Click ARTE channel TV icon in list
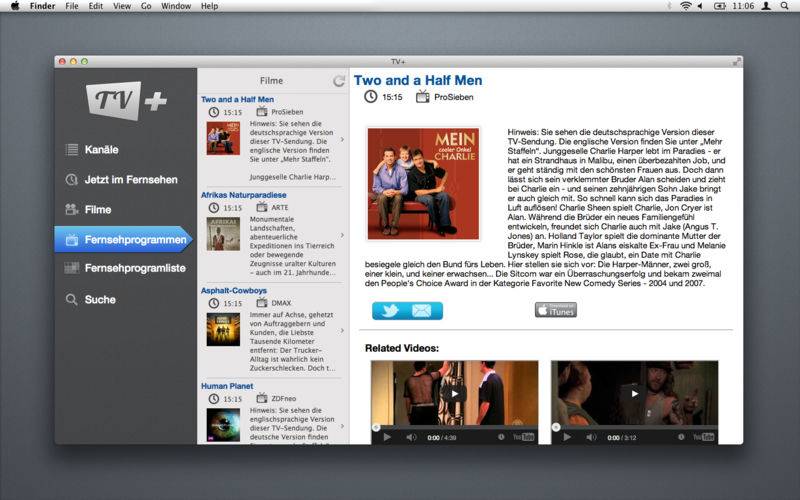Image resolution: width=800 pixels, height=500 pixels. 262,207
